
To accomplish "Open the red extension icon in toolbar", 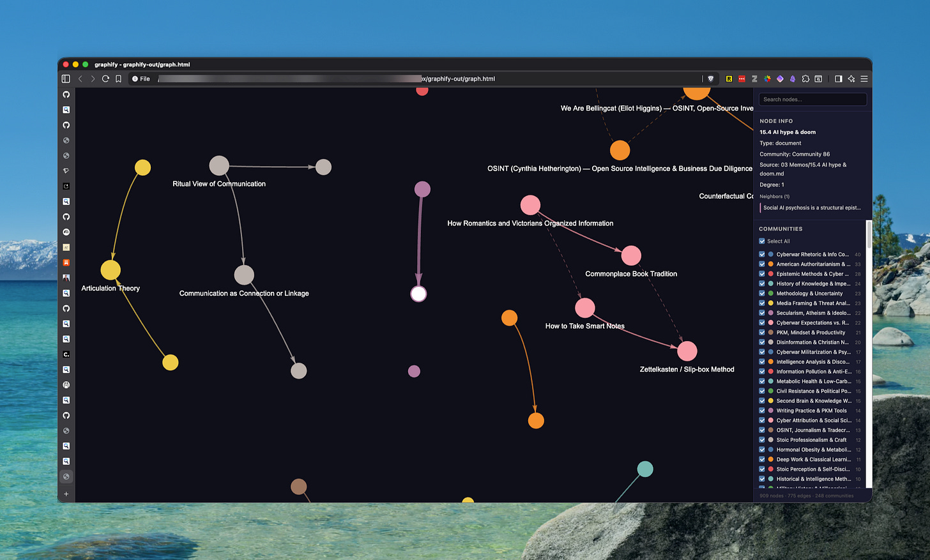I will pyautogui.click(x=742, y=79).
